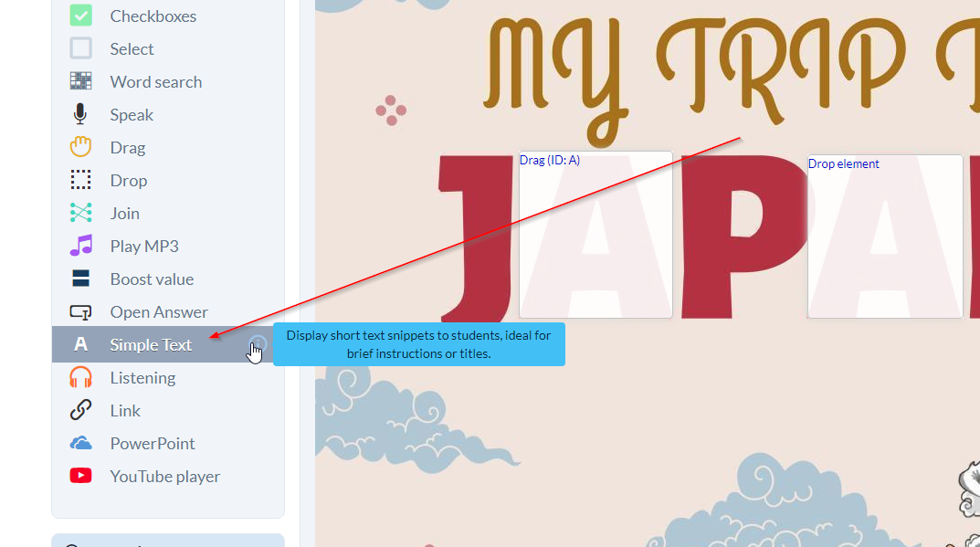The width and height of the screenshot is (980, 547).
Task: Choose the Drop element tool
Action: click(128, 181)
